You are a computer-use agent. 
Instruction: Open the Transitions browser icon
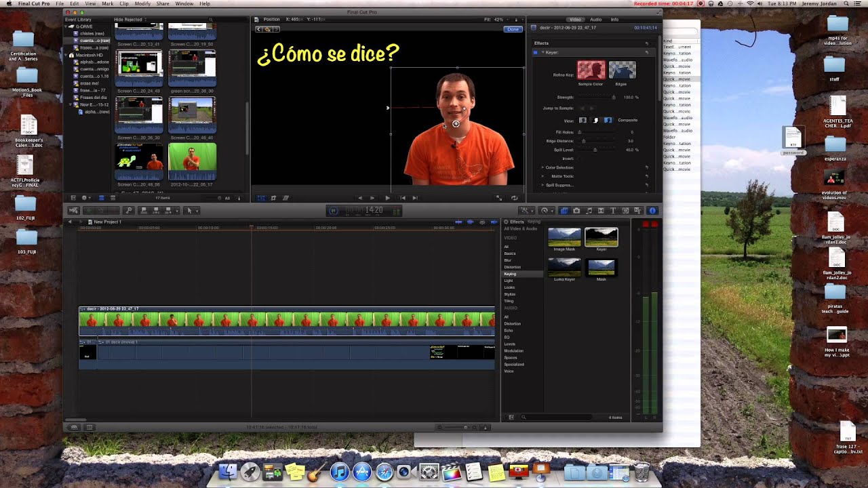point(601,211)
